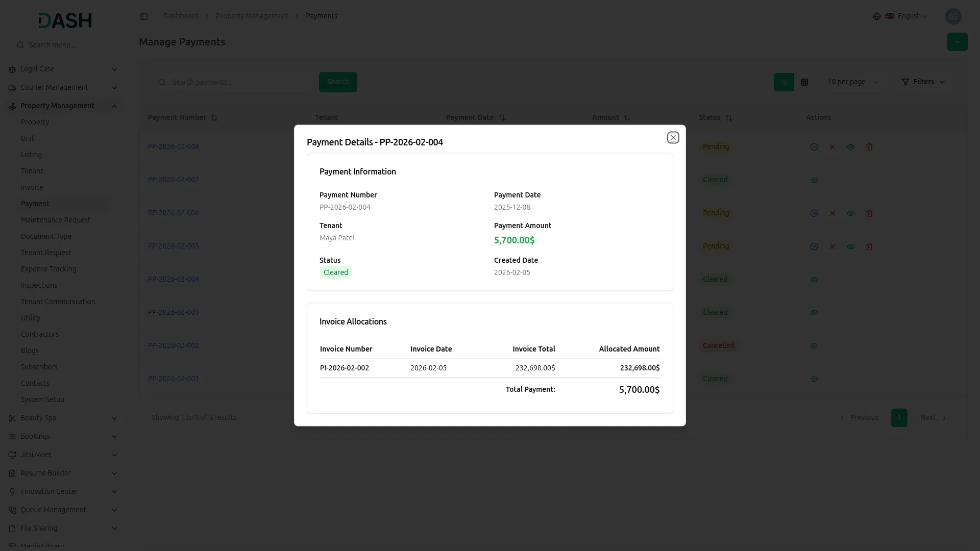Close the Payment Details dialog
Image resolution: width=980 pixels, height=551 pixels.
click(x=673, y=138)
